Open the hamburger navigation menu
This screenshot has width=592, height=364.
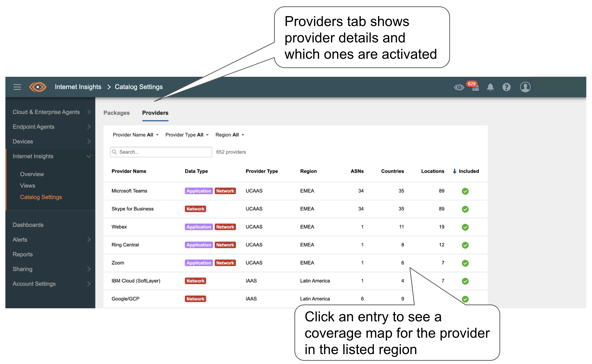coord(17,87)
